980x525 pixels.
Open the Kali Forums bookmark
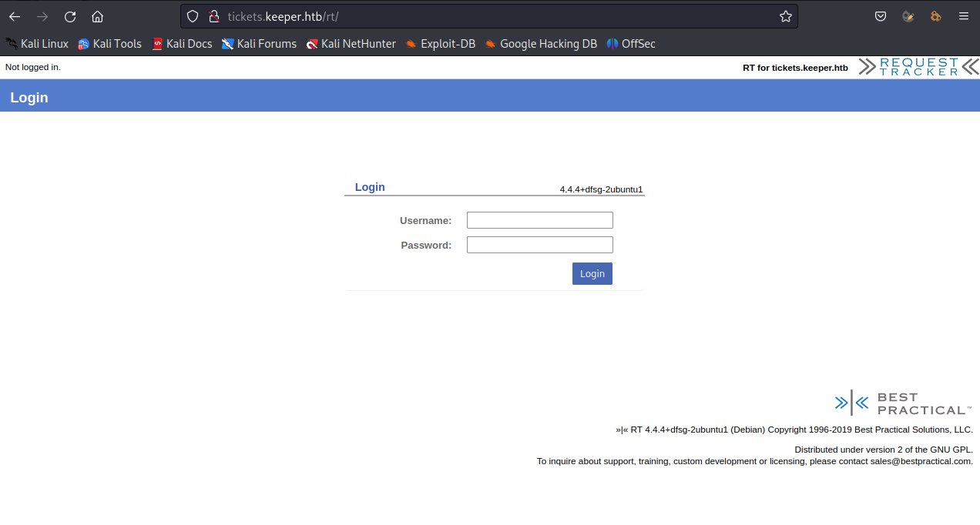259,44
